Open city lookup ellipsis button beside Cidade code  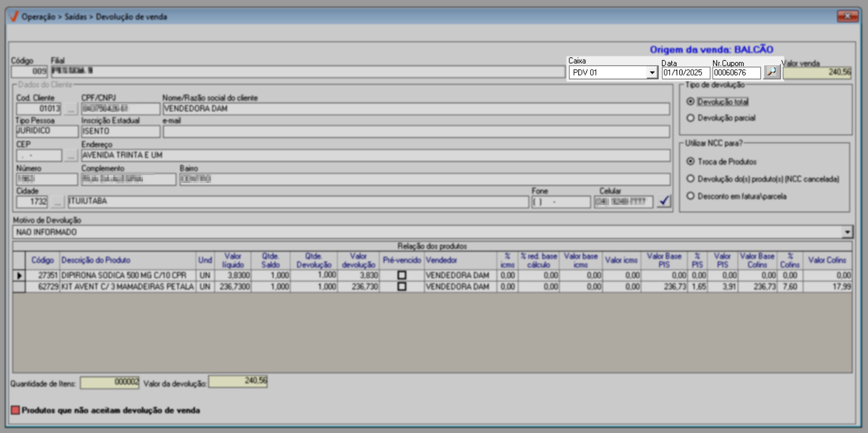(x=57, y=202)
